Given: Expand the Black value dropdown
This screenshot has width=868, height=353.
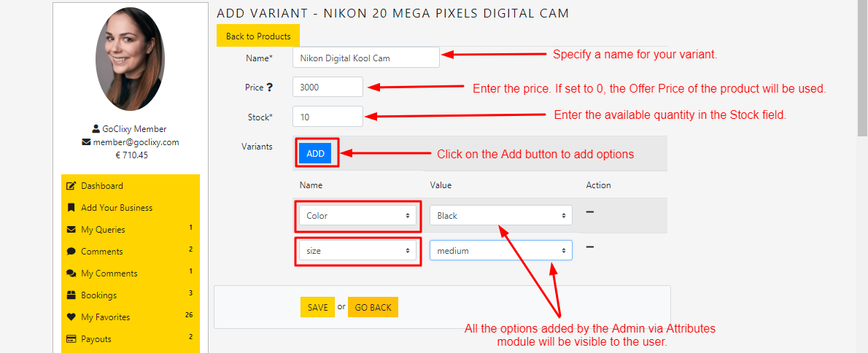Looking at the screenshot, I should (500, 216).
